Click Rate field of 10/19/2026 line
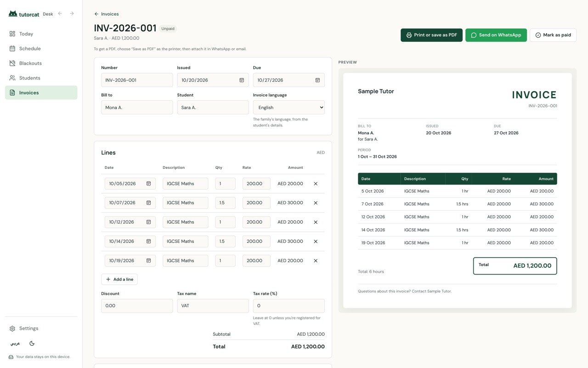The width and height of the screenshot is (588, 368). point(256,261)
